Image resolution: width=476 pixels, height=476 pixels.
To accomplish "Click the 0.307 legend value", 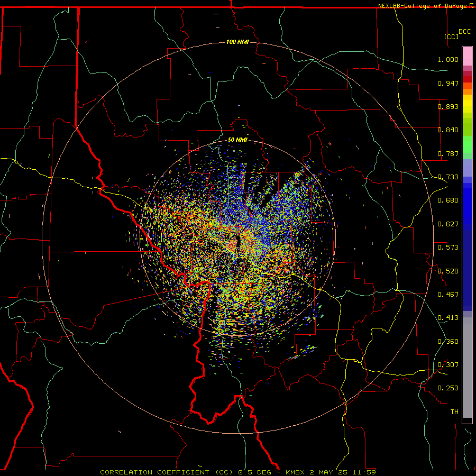I will click(x=448, y=365).
